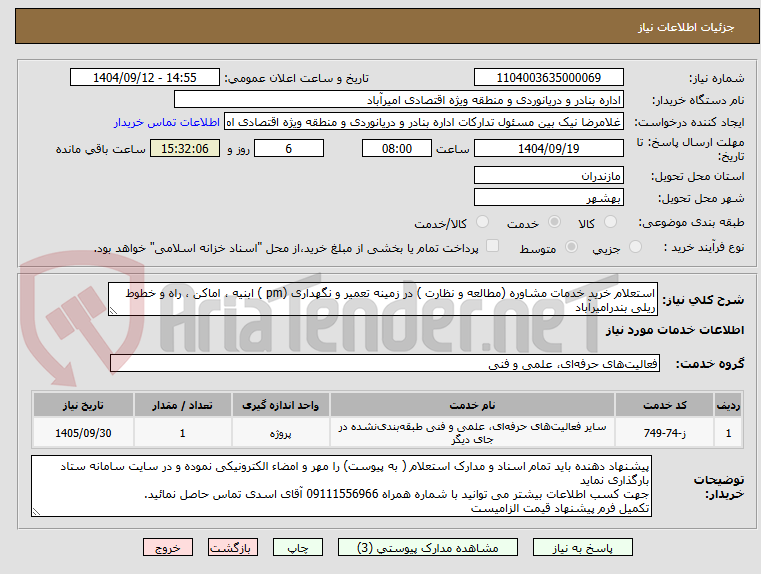761x574 pixels.
Task: Click the توضیحات خریدار text area
Action: (x=341, y=486)
